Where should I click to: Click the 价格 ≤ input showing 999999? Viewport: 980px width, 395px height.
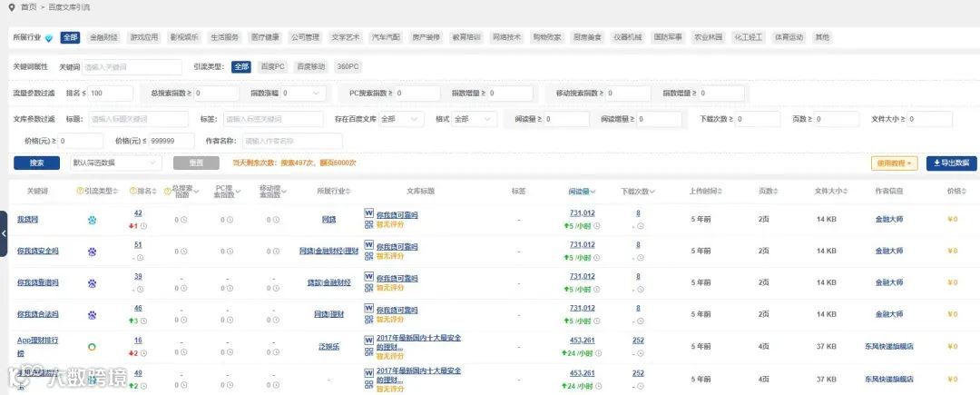click(x=171, y=142)
